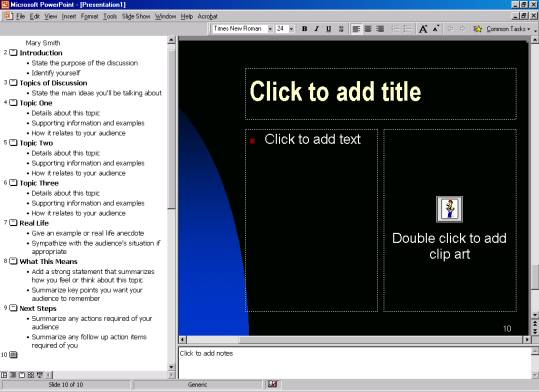The width and height of the screenshot is (539, 392).
Task: Open the font size dropdown
Action: (292, 29)
